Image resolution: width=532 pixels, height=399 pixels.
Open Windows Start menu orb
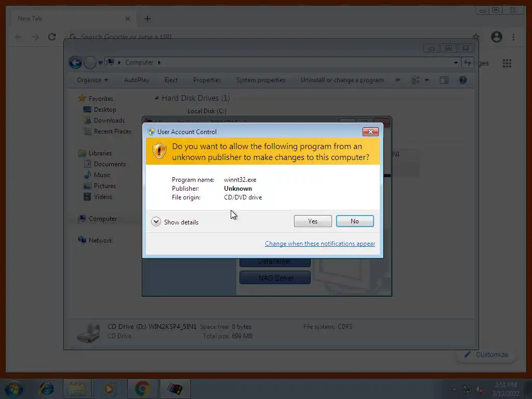(x=14, y=389)
